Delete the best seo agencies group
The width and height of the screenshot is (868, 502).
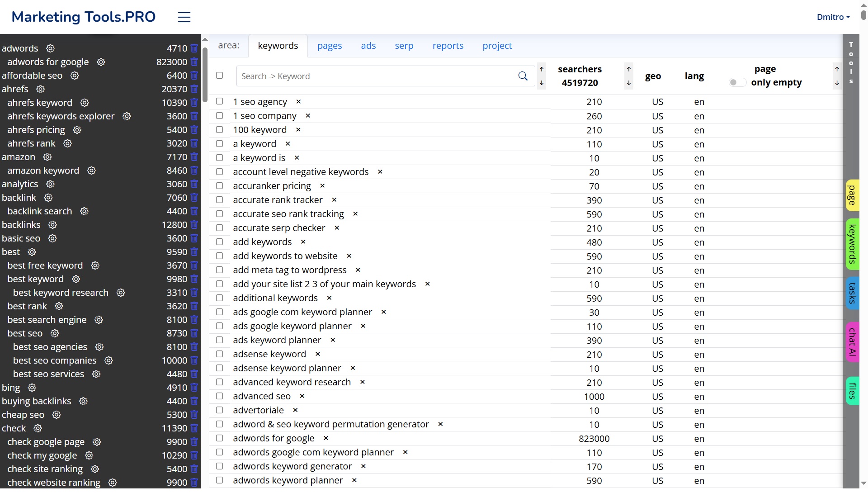194,347
